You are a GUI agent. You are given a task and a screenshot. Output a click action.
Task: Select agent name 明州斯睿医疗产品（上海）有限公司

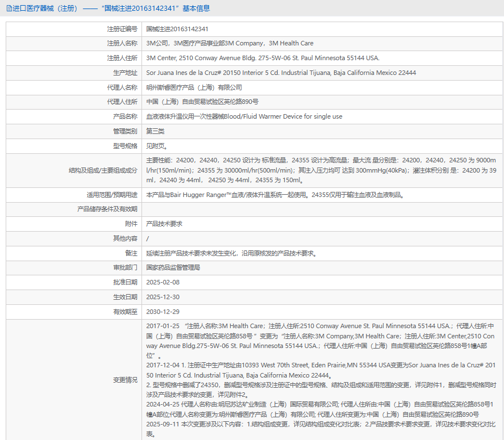194,87
